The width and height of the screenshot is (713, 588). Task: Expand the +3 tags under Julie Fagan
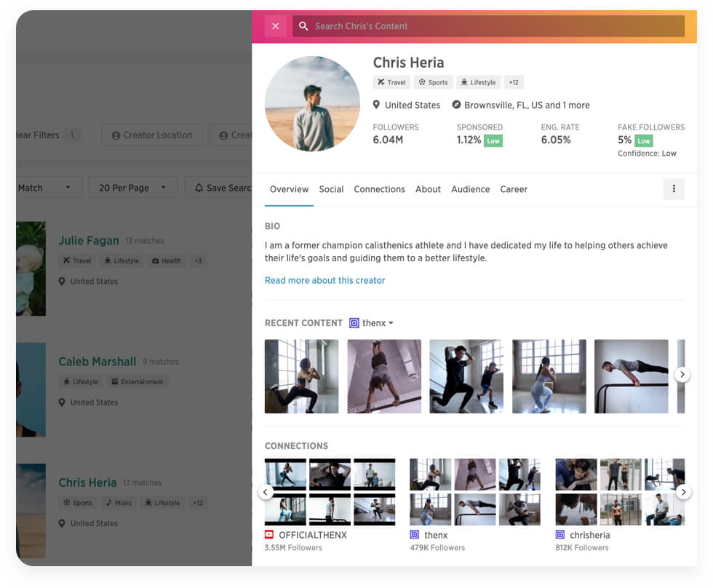coord(198,261)
